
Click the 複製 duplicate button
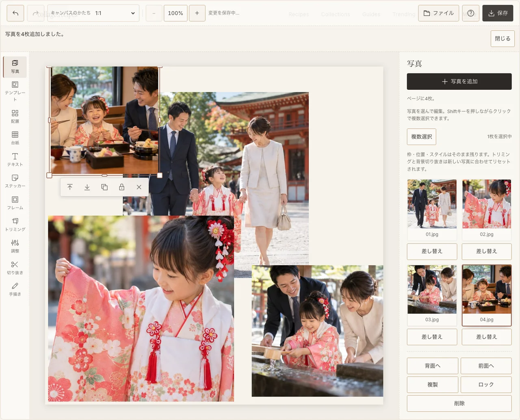433,385
